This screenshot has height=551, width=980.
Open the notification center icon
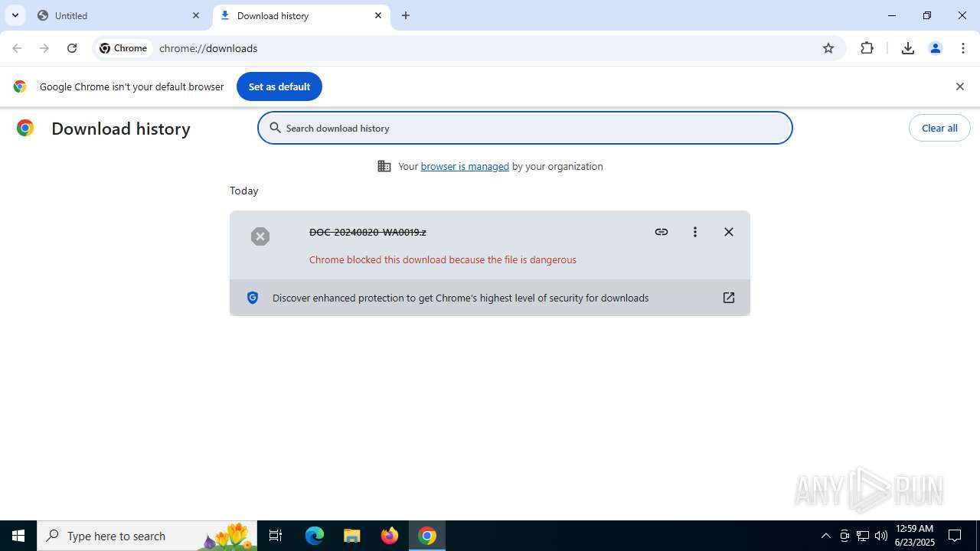pos(955,536)
